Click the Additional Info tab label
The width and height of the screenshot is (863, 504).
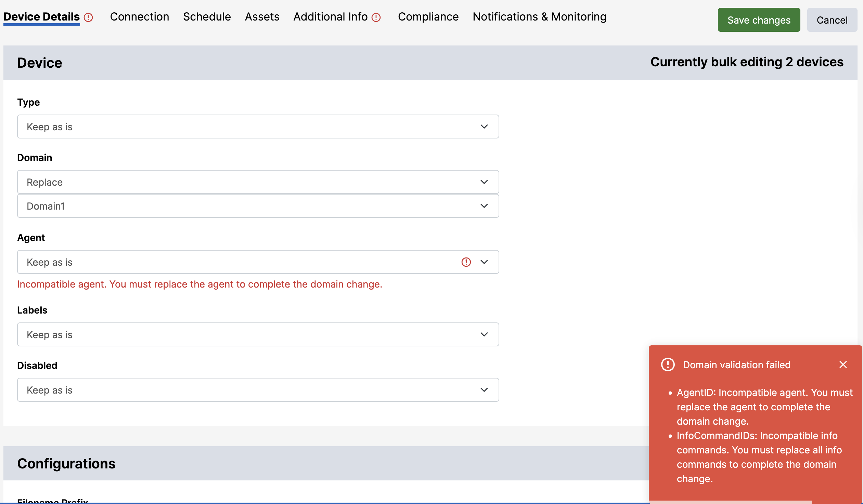point(330,17)
